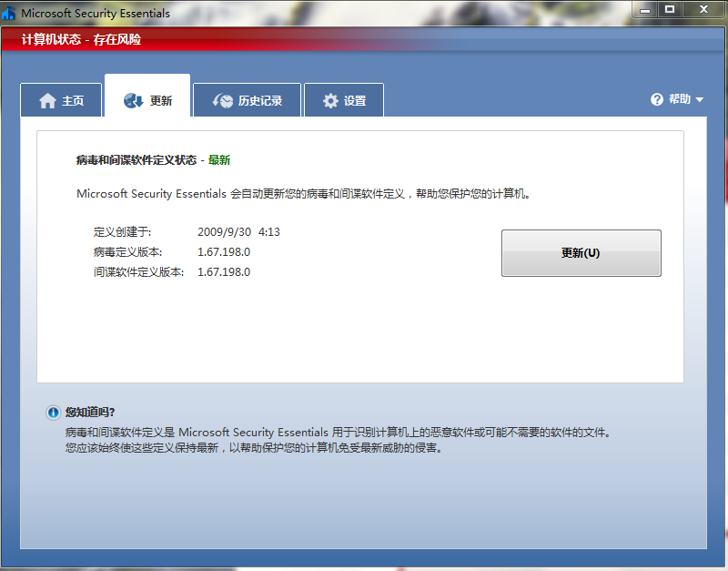Screen dimensions: 728x571
Task: Open the 主页 tab
Action: point(61,100)
